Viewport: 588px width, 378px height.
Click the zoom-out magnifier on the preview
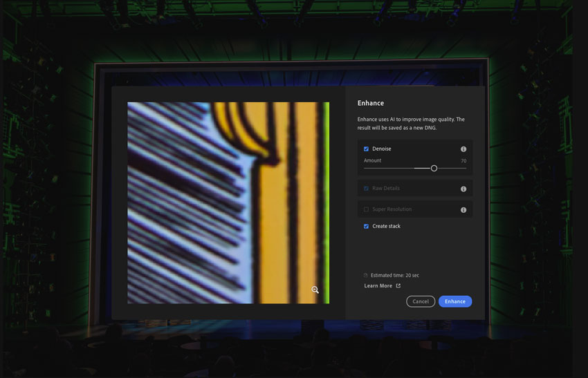315,290
